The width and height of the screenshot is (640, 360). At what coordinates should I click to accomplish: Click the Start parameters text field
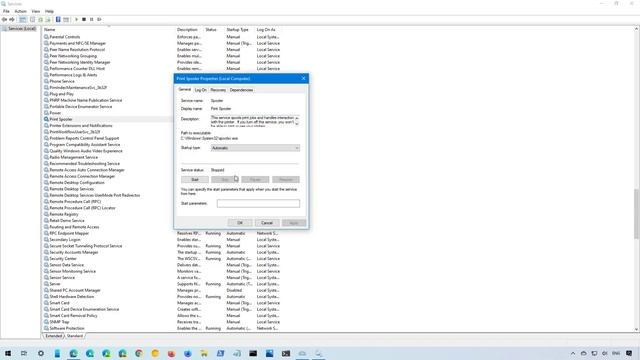tap(258, 203)
